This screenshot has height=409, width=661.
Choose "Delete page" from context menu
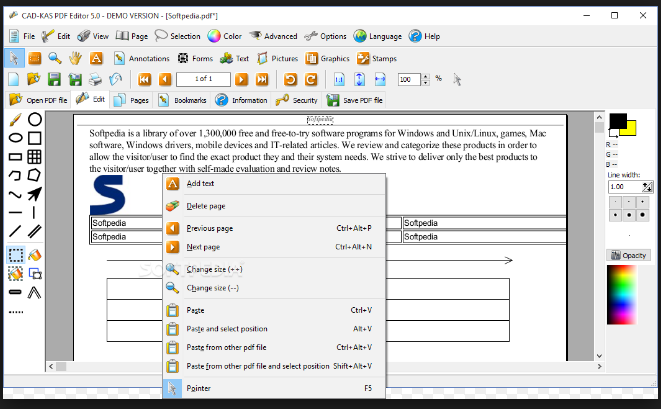coord(205,206)
